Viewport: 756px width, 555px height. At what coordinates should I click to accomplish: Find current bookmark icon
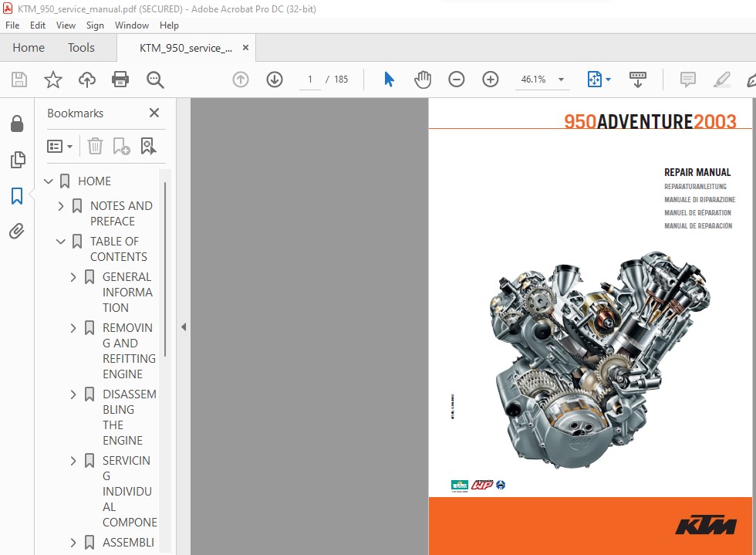click(148, 146)
